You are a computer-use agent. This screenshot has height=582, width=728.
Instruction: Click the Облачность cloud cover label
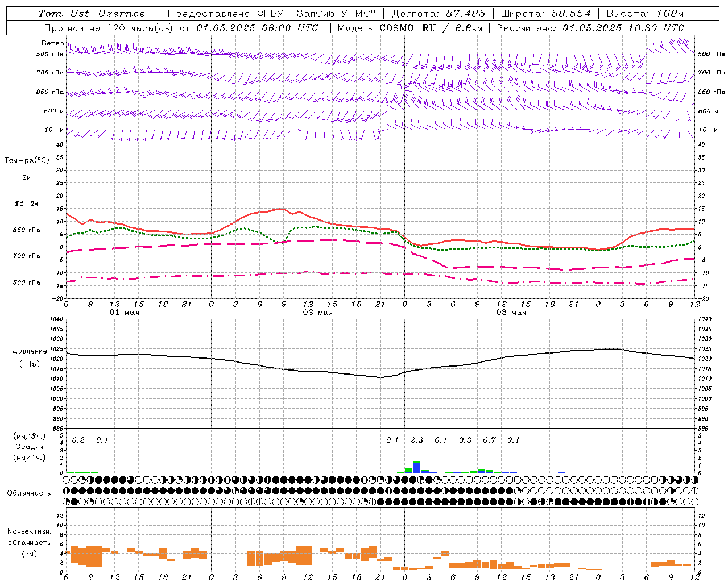pos(29,493)
